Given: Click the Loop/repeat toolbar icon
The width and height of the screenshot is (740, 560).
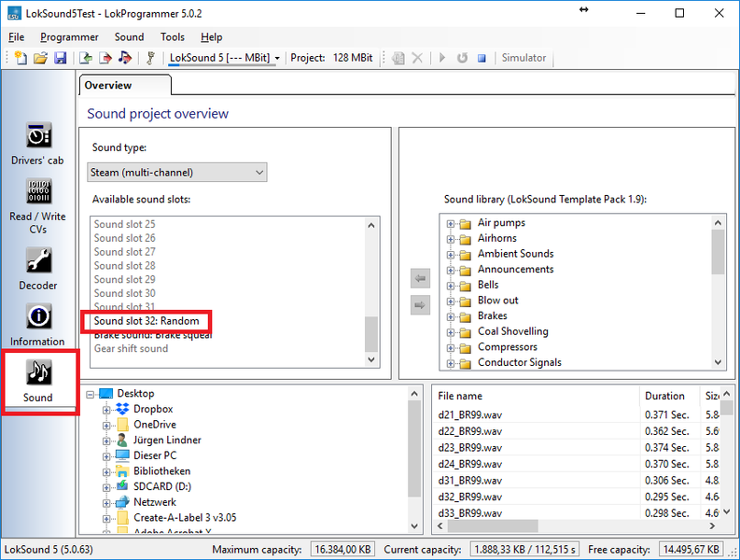Looking at the screenshot, I should pyautogui.click(x=462, y=58).
